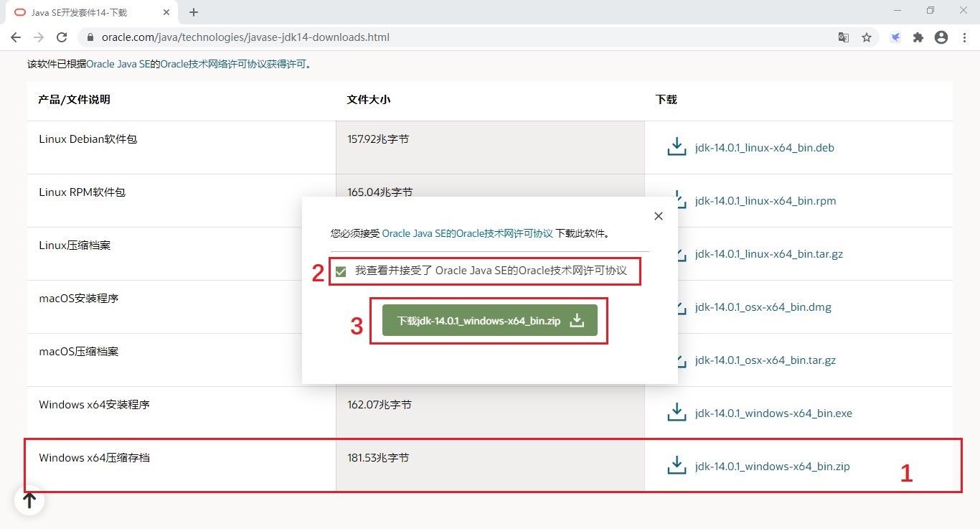Download jdk-14.0.1_windows-x64_bin.exe link
Image resolution: width=980 pixels, height=529 pixels.
tap(774, 413)
